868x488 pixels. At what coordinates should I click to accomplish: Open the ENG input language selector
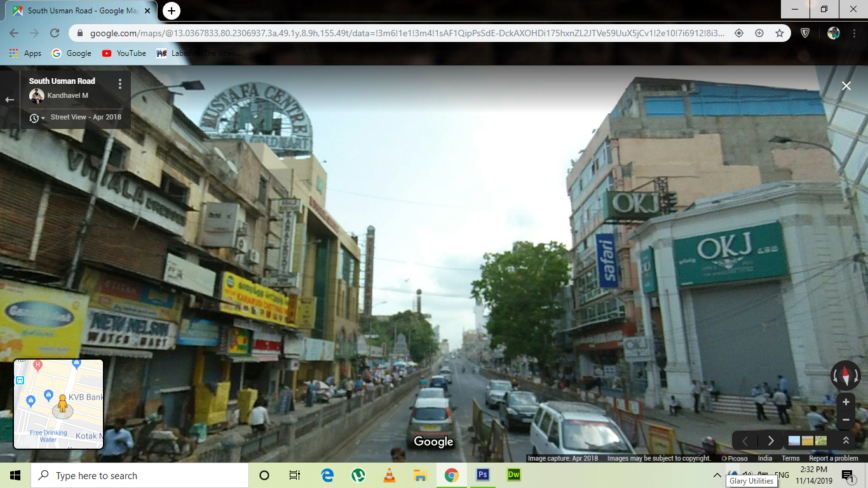coord(782,475)
